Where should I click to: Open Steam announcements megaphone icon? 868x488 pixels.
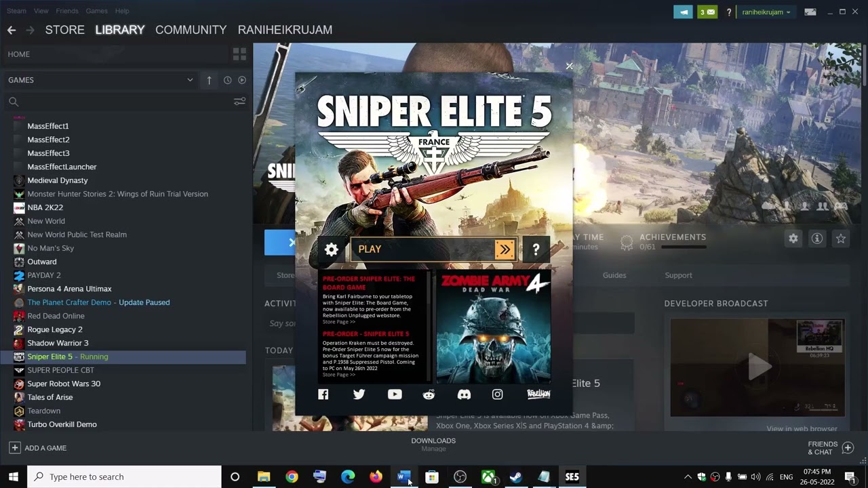[x=683, y=12]
